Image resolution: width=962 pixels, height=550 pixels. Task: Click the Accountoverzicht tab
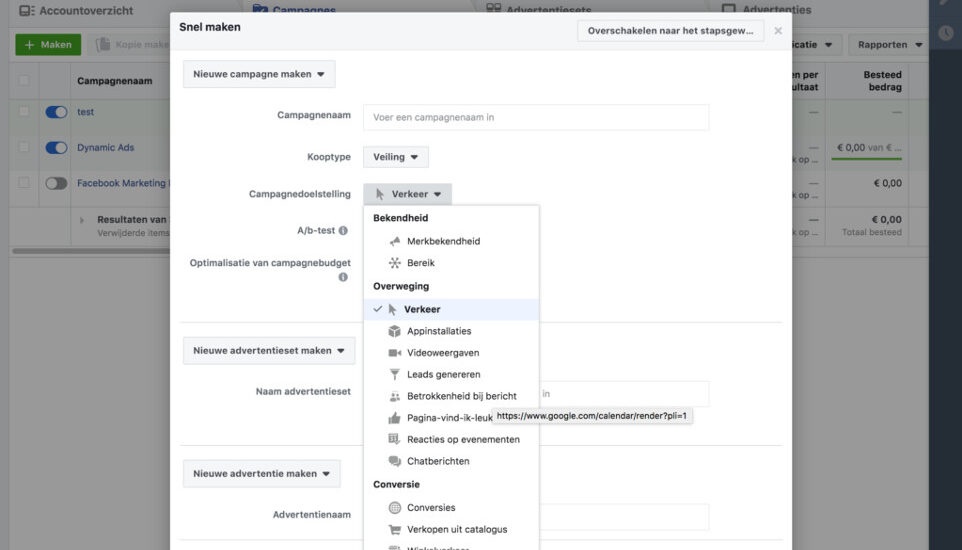coord(77,10)
